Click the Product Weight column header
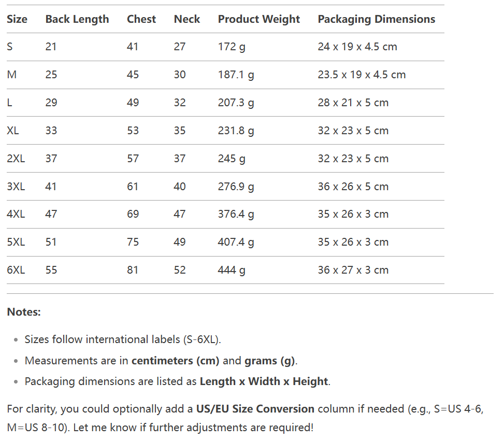504x440 pixels. point(258,19)
